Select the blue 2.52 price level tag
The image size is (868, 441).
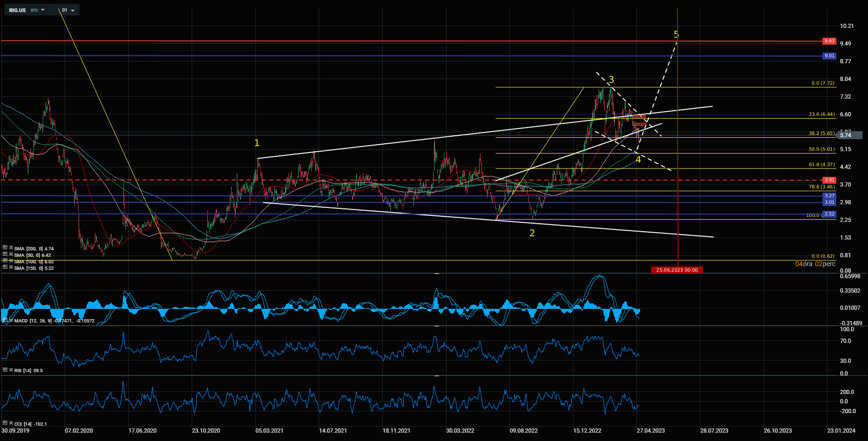(x=829, y=214)
